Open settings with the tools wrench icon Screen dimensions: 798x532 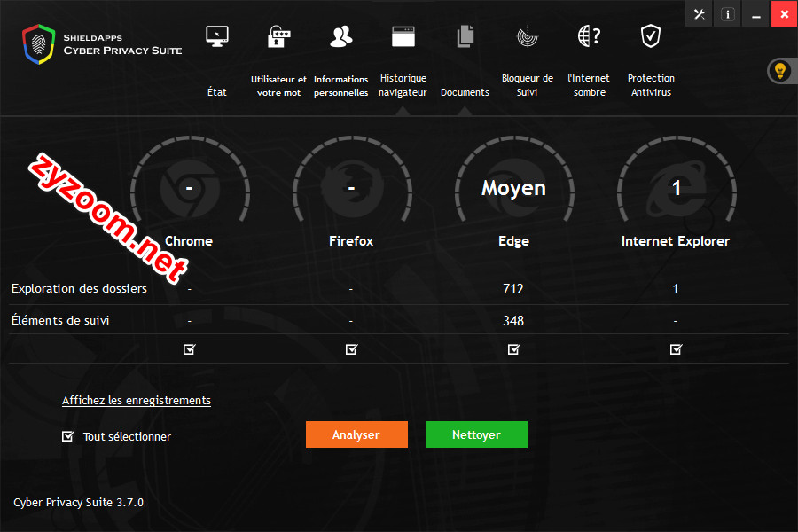tap(700, 14)
